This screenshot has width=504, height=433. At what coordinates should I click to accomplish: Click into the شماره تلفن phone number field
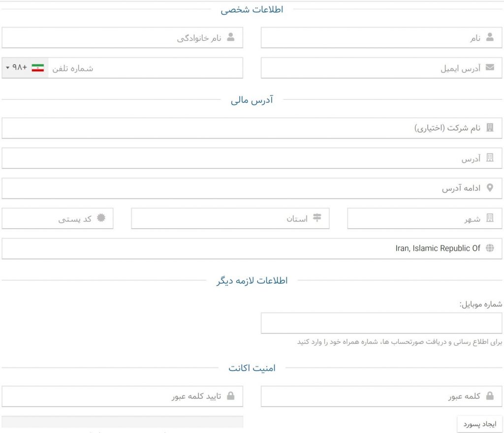[x=148, y=68]
